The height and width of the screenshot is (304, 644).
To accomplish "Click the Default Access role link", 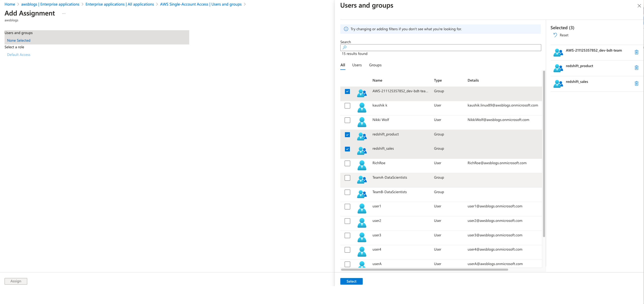I will 19,55.
